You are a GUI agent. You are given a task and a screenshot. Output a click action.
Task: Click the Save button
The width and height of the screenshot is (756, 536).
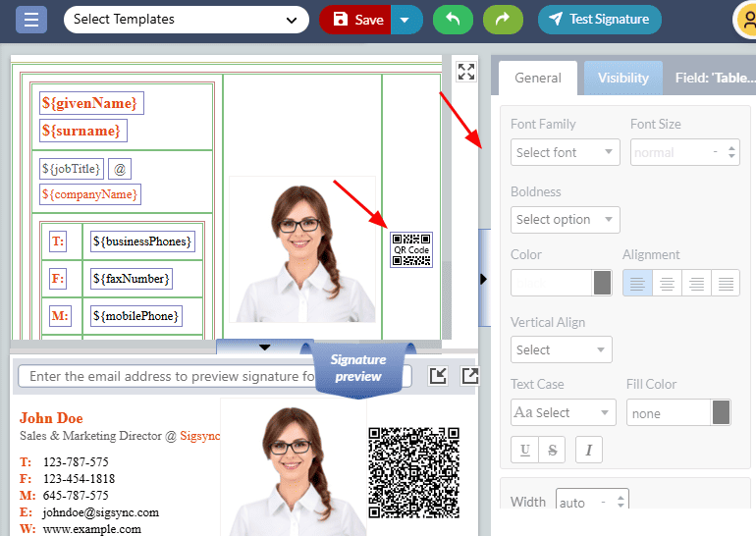pyautogui.click(x=357, y=20)
